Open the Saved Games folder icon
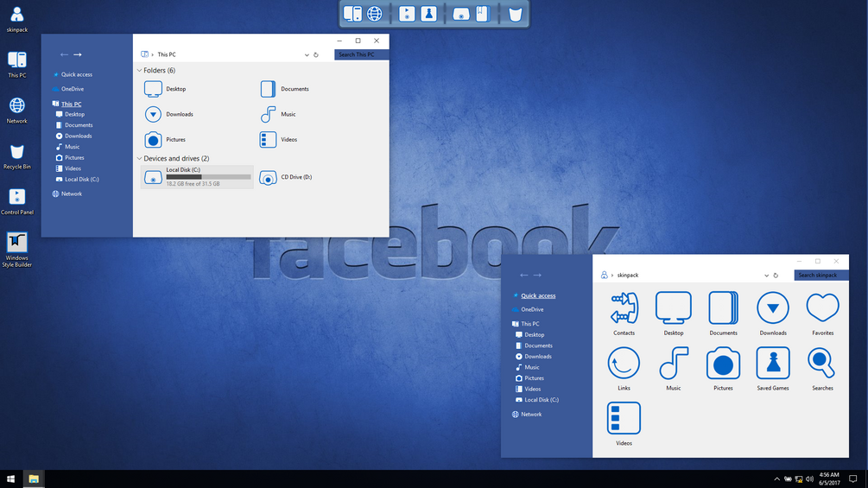Viewport: 868px width, 488px height. pyautogui.click(x=773, y=364)
